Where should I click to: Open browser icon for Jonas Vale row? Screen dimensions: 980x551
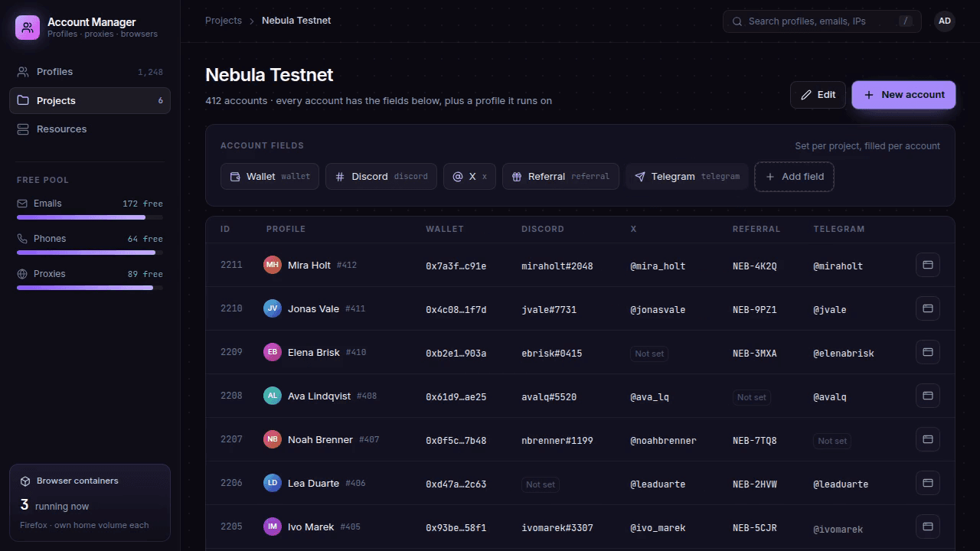[x=928, y=308]
